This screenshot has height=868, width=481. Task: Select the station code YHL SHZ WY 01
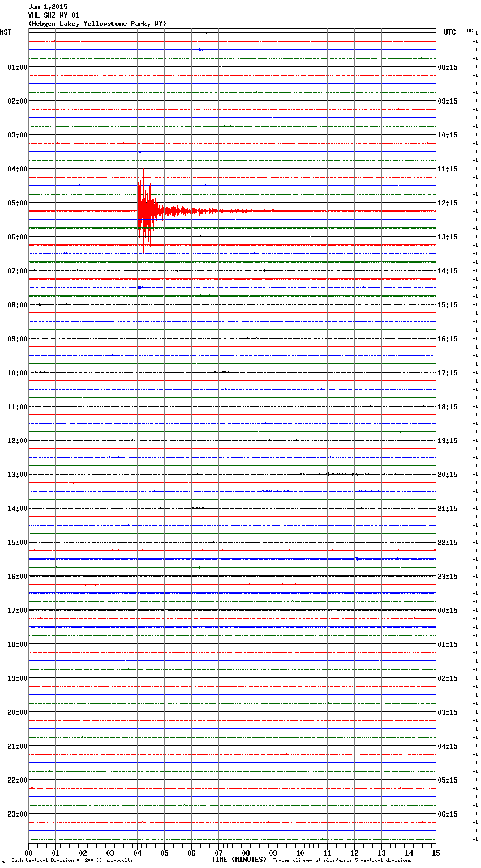click(x=54, y=15)
